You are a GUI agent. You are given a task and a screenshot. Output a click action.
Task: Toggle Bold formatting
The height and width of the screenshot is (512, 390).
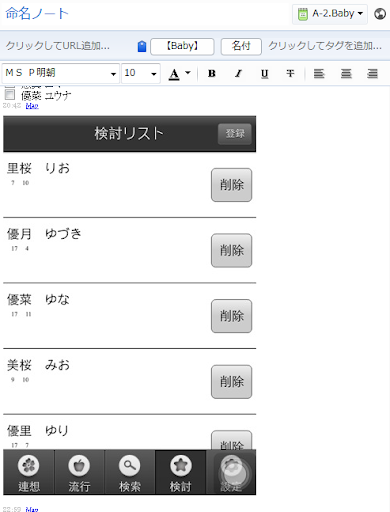point(212,73)
